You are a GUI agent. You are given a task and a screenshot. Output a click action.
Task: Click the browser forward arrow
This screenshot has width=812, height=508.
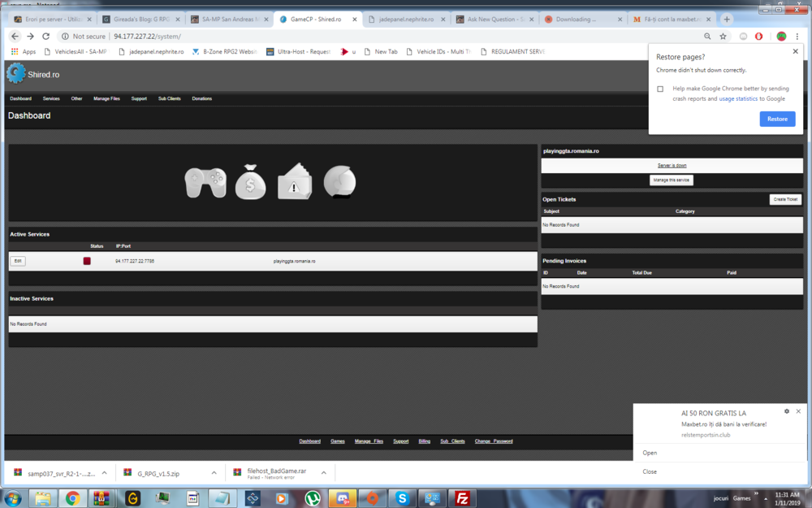31,37
